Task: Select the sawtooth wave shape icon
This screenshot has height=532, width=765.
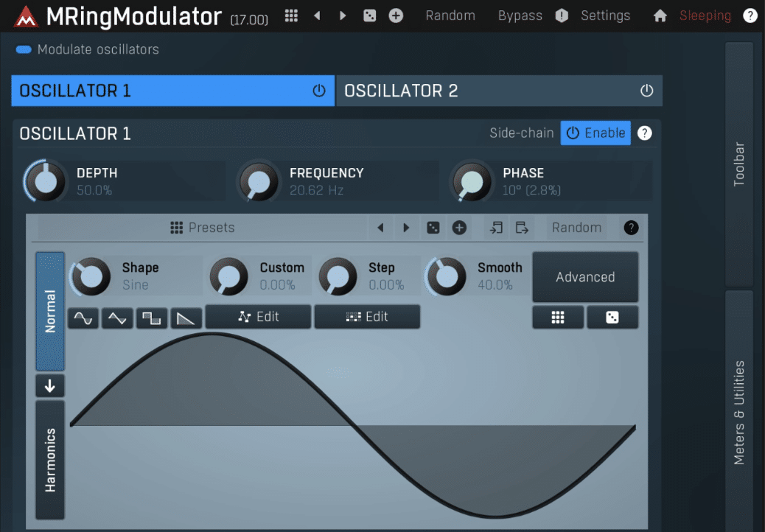Action: tap(186, 318)
